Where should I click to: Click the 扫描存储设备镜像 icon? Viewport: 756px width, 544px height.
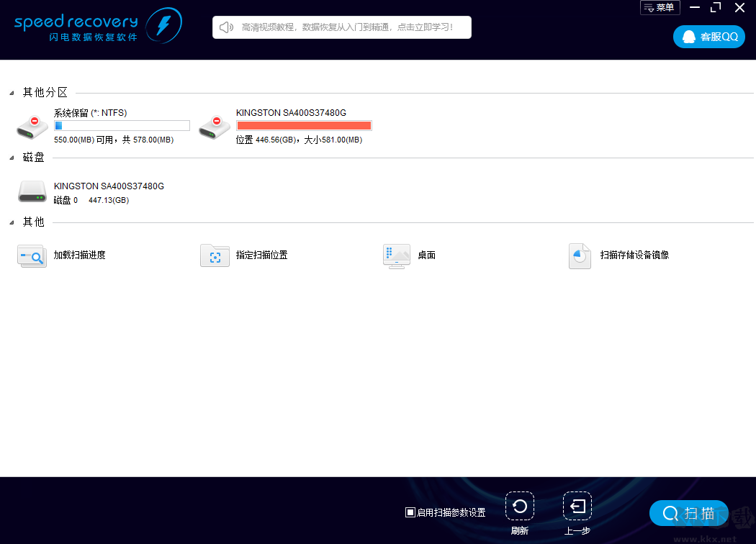(580, 255)
